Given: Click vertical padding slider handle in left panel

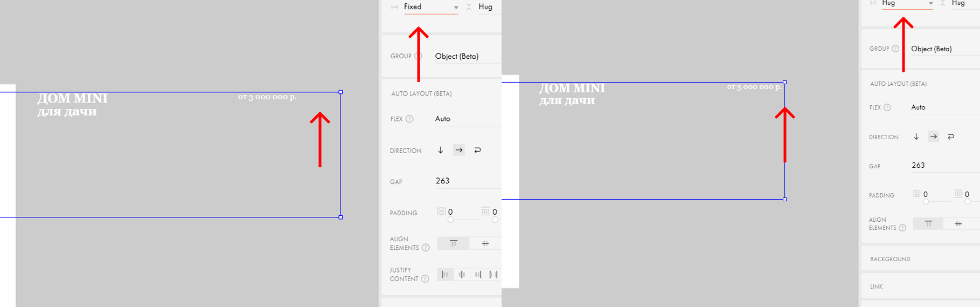Looking at the screenshot, I should (x=495, y=220).
